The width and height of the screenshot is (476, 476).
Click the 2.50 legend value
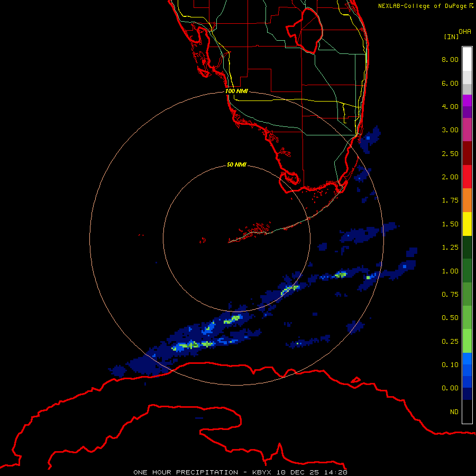450,153
